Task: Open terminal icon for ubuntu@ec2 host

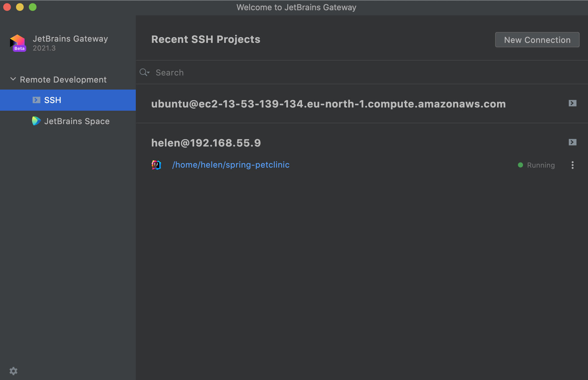Action: 573,103
